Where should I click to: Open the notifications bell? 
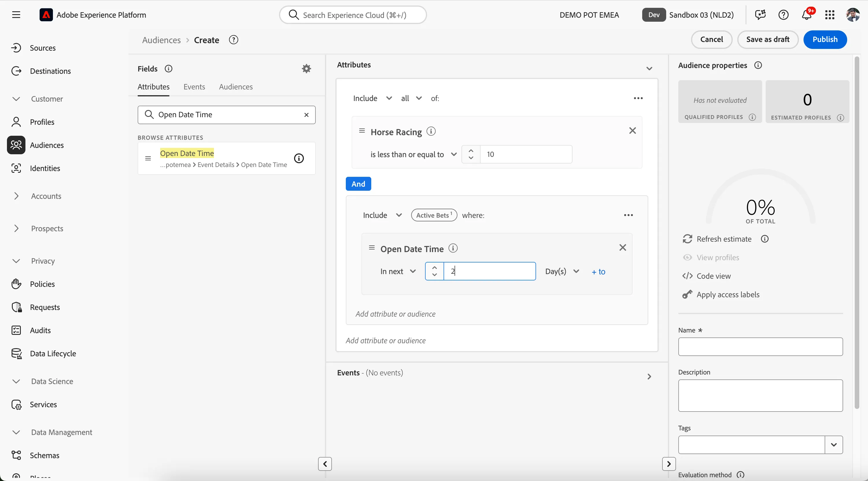(x=807, y=15)
